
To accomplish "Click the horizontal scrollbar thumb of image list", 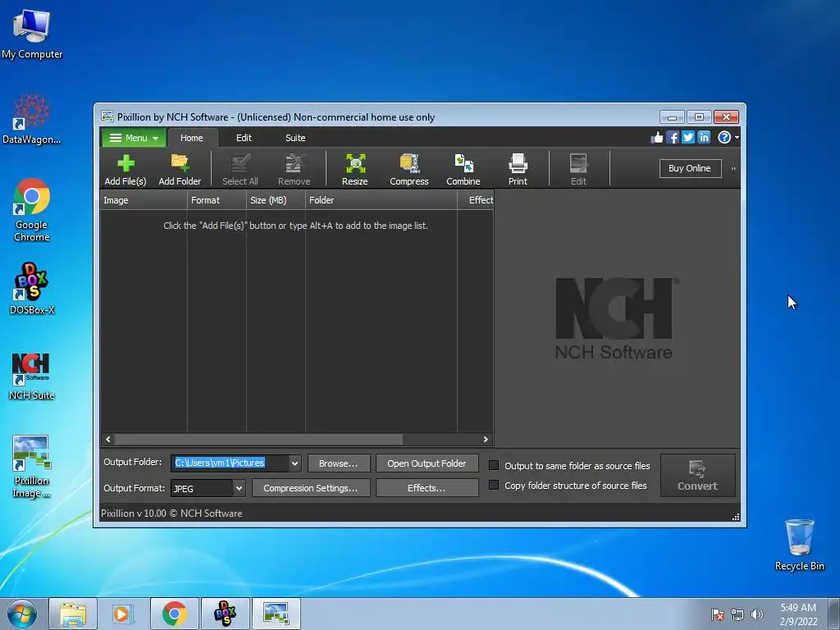I will (258, 440).
